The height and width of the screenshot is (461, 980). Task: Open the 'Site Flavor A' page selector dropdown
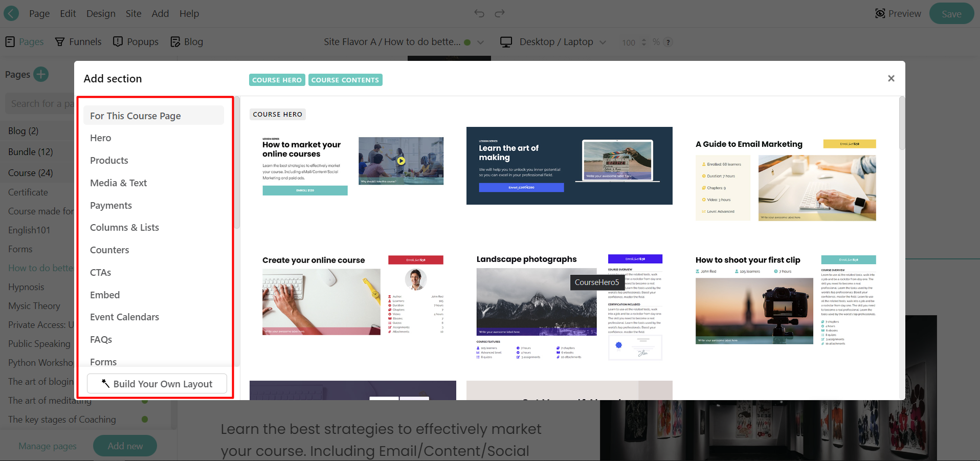(x=404, y=41)
